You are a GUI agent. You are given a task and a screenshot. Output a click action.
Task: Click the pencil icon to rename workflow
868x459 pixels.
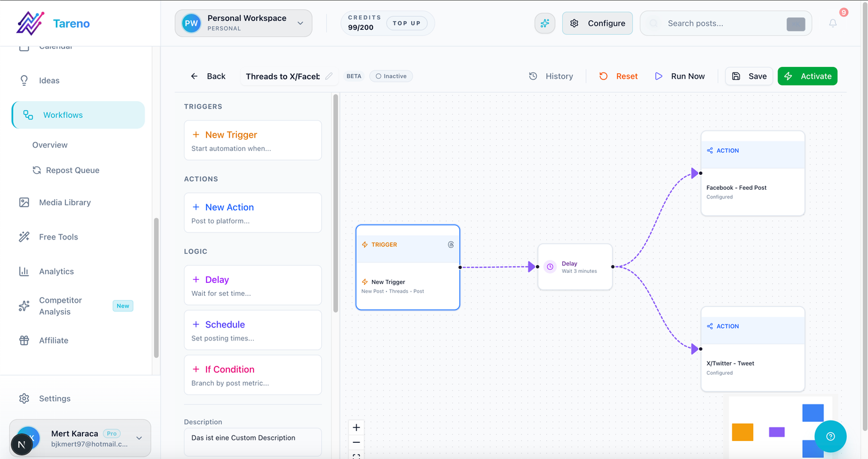pyautogui.click(x=329, y=76)
